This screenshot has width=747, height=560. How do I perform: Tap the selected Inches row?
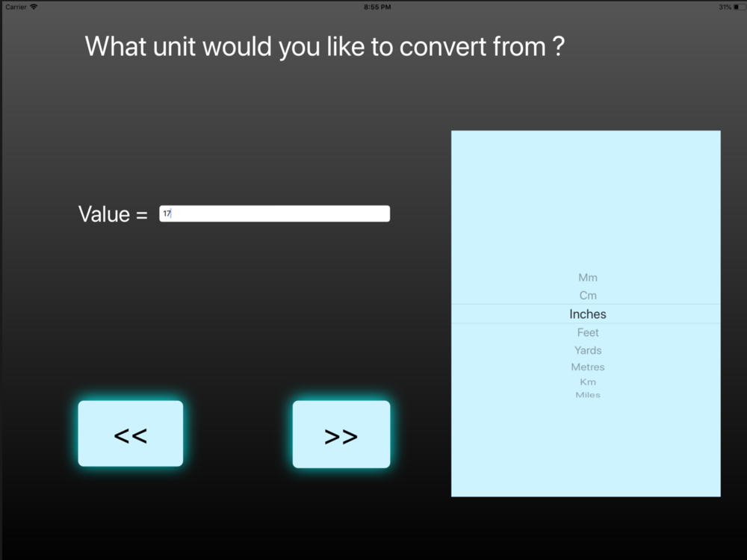point(586,314)
